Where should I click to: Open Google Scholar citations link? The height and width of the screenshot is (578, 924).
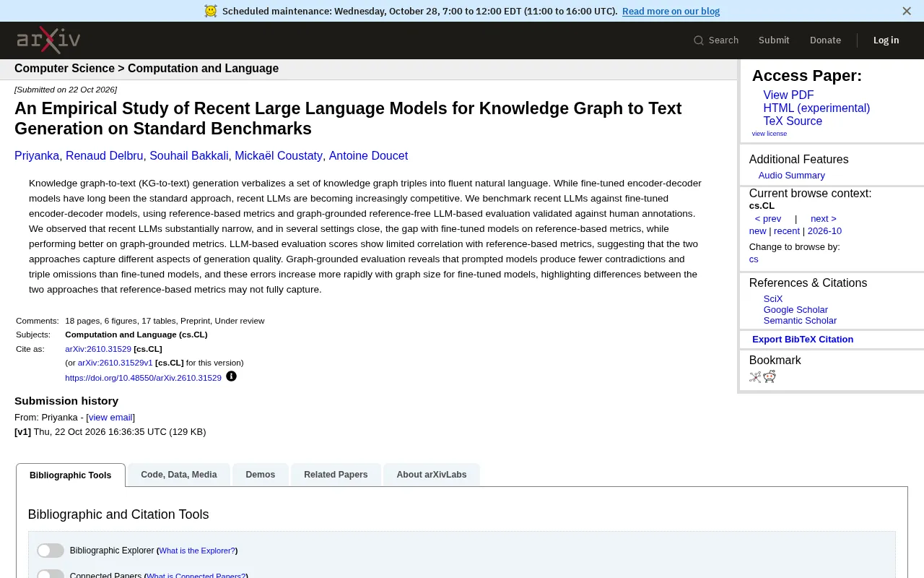coord(796,310)
